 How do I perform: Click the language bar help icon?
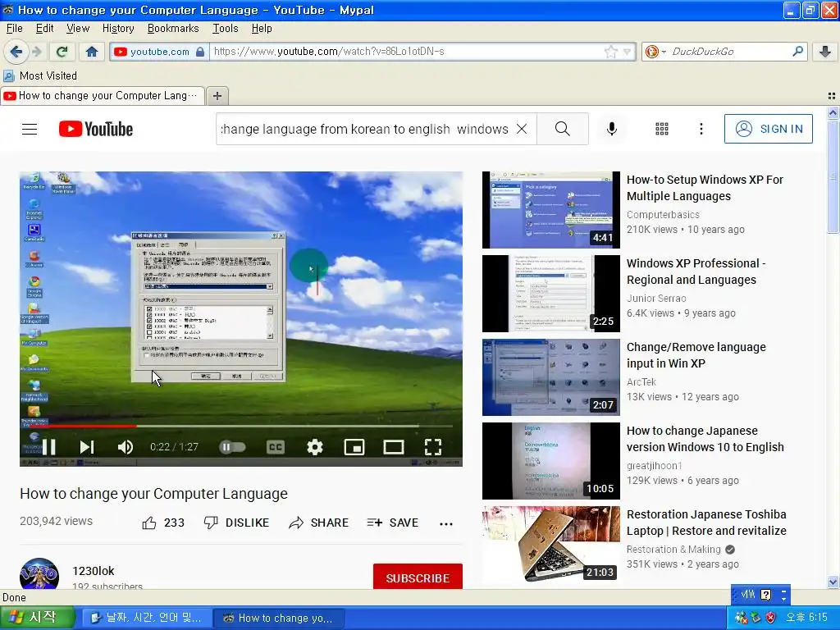(766, 595)
